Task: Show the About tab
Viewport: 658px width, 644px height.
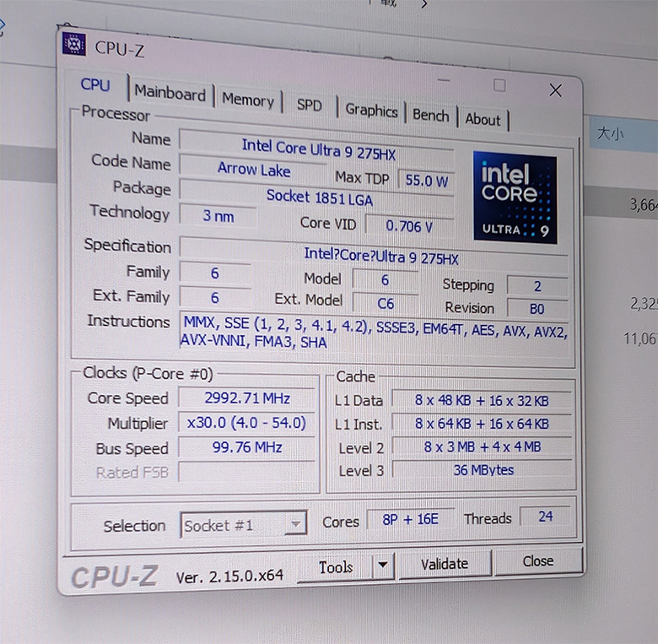Action: click(483, 119)
